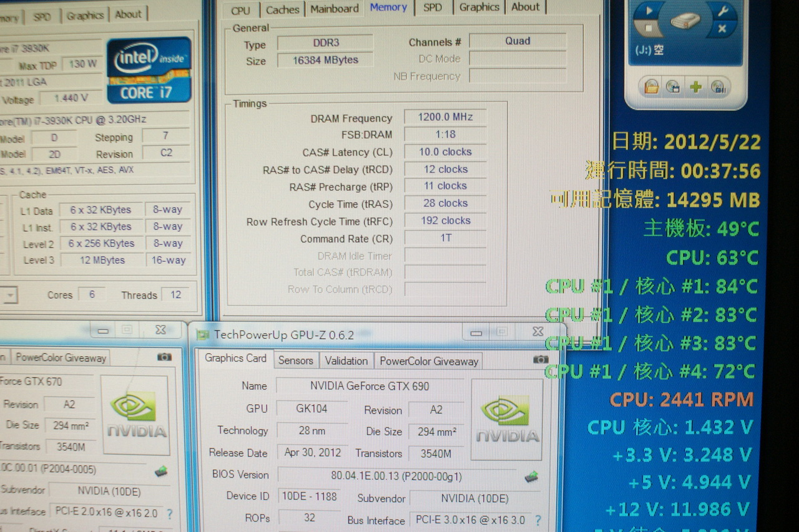Open the Mainboard tab in CPU-Z
Viewport: 799px width, 532px height.
[335, 9]
